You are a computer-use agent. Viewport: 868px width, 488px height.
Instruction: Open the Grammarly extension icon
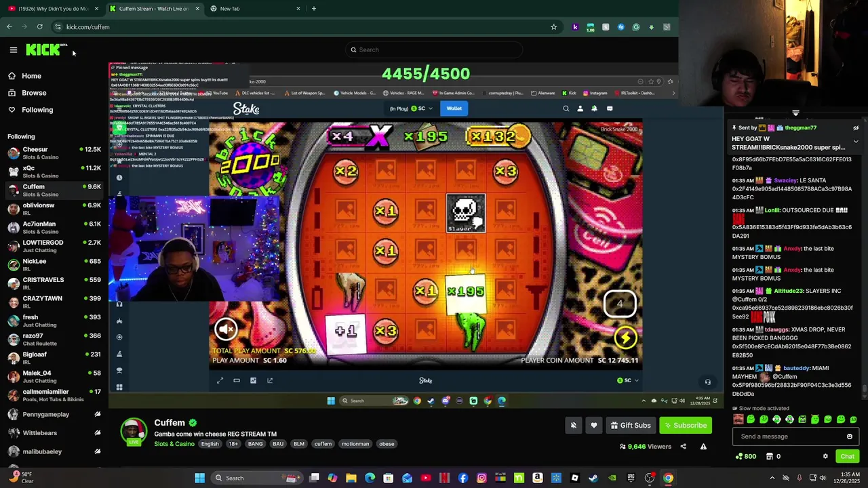coord(635,27)
